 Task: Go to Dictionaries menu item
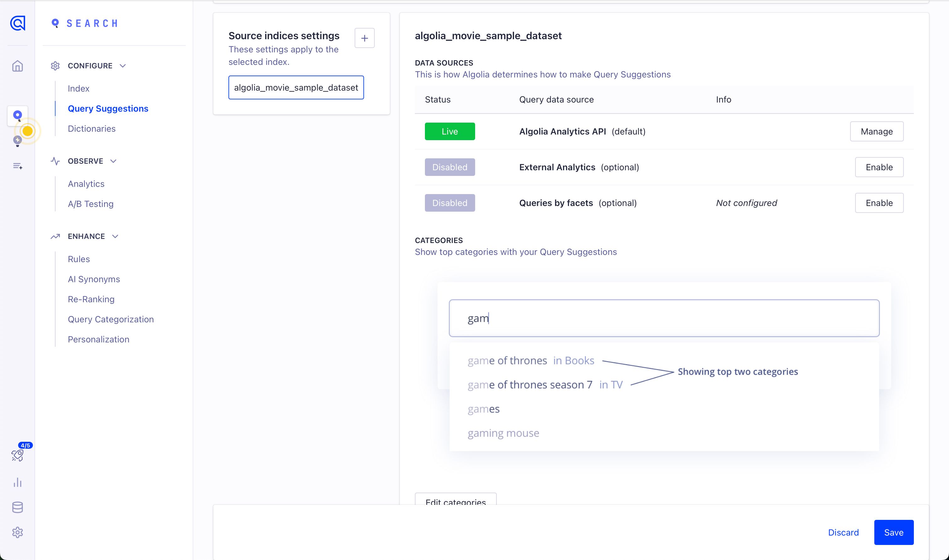coord(91,129)
